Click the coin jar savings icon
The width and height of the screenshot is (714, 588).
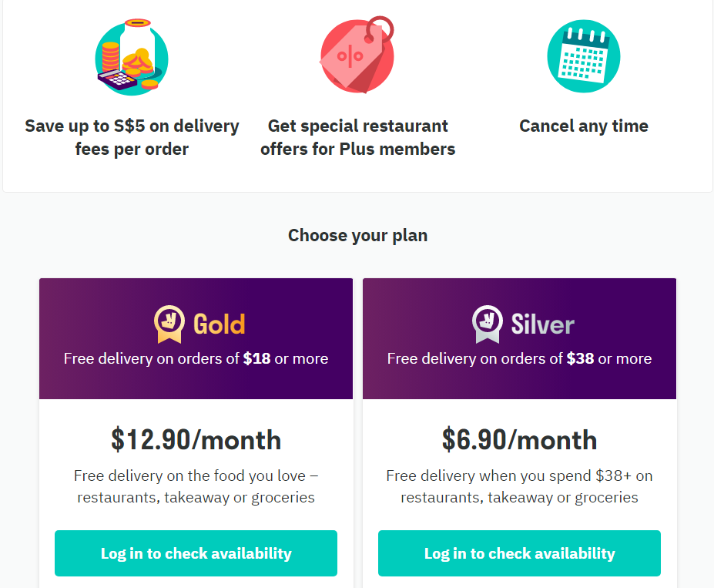coord(132,57)
